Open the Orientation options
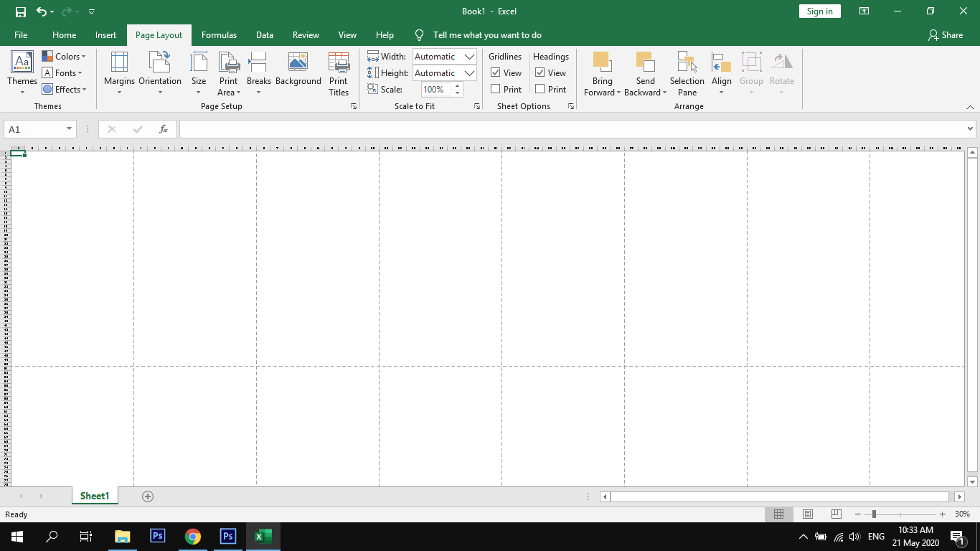The width and height of the screenshot is (980, 551). (160, 73)
